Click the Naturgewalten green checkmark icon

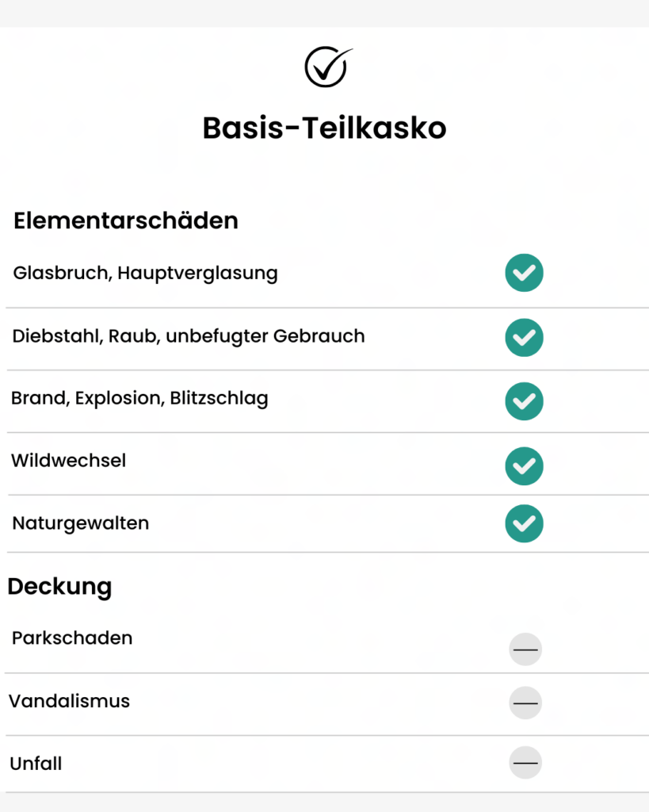click(x=524, y=523)
